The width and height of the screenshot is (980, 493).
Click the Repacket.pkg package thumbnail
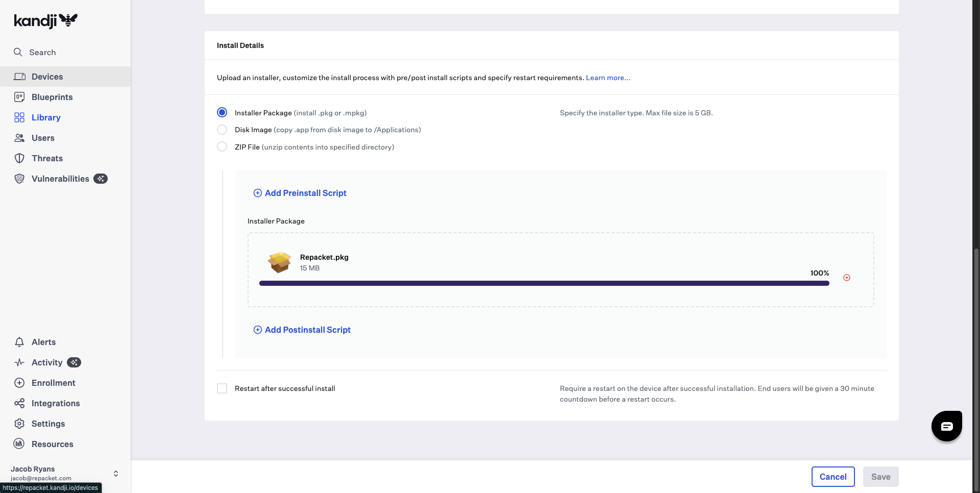(279, 262)
